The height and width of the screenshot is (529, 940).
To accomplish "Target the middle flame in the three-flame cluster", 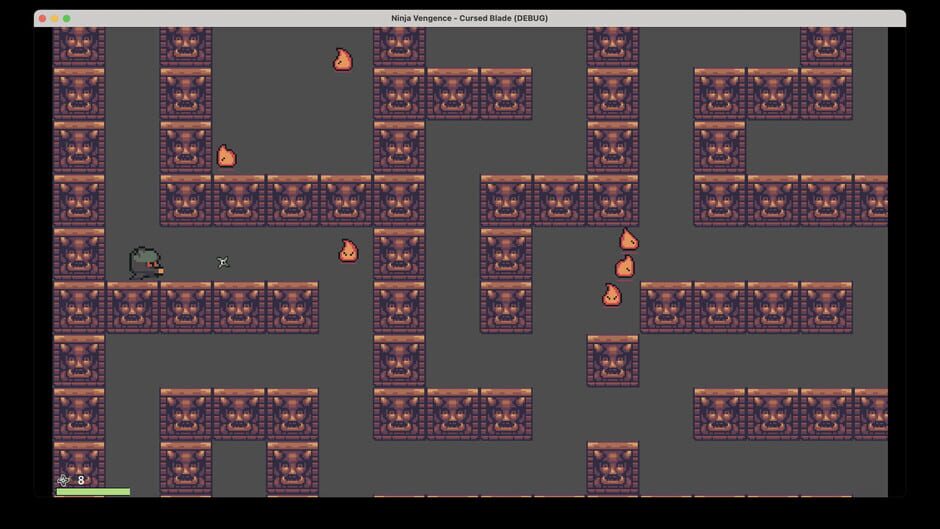I will tap(625, 266).
